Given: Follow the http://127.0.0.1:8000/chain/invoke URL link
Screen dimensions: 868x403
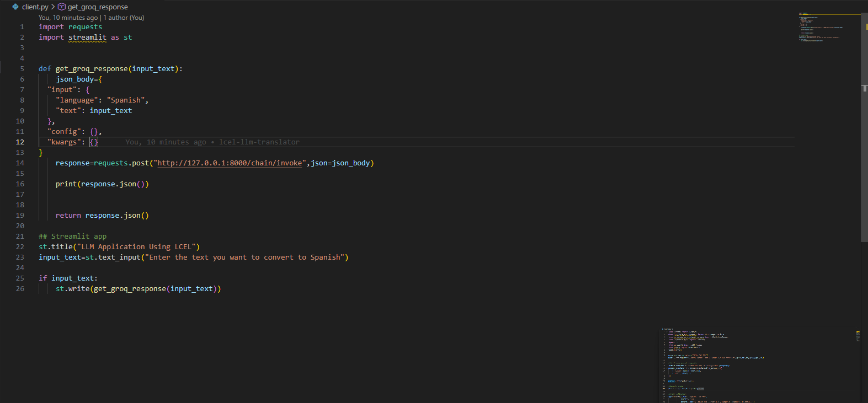Looking at the screenshot, I should pos(230,163).
